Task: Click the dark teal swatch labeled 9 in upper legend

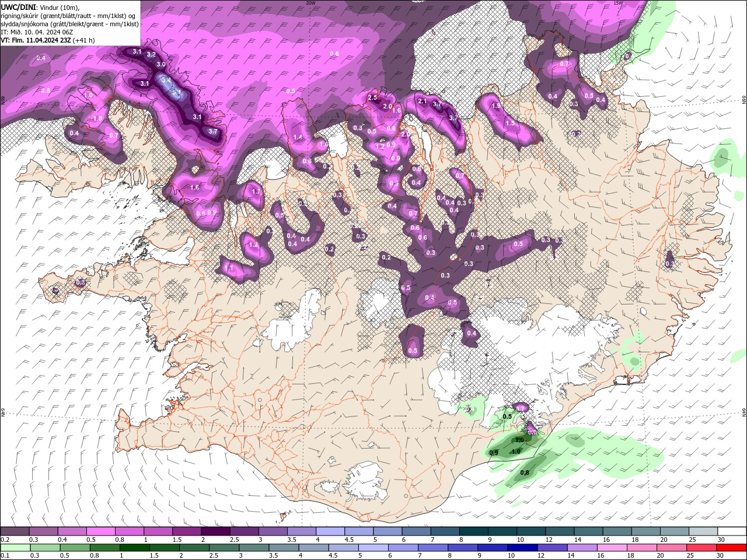Action: click(502, 531)
